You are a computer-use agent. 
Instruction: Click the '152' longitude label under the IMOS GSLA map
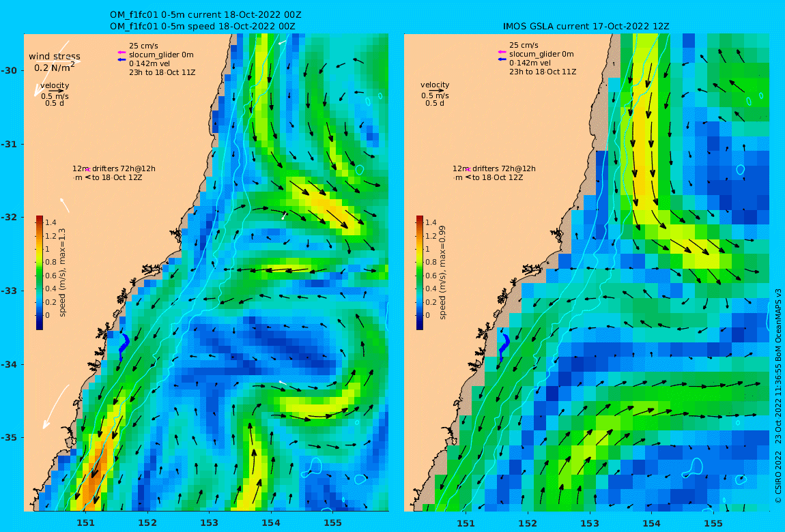[528, 523]
